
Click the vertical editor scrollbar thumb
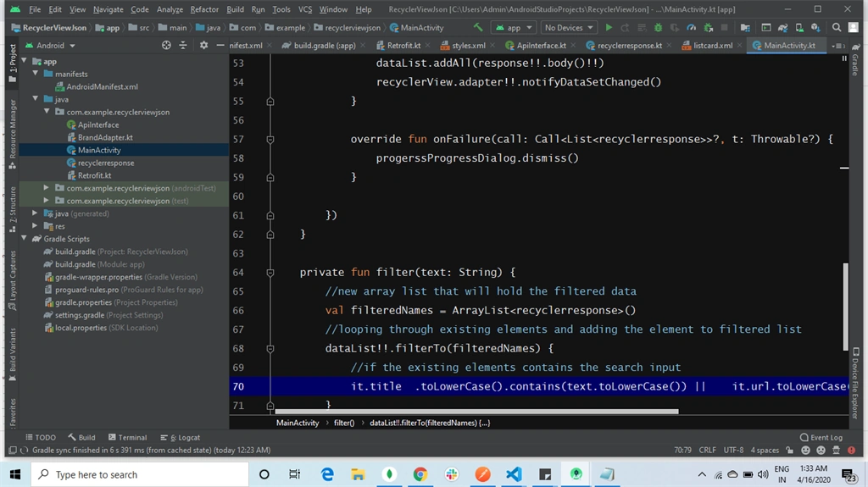point(845,306)
